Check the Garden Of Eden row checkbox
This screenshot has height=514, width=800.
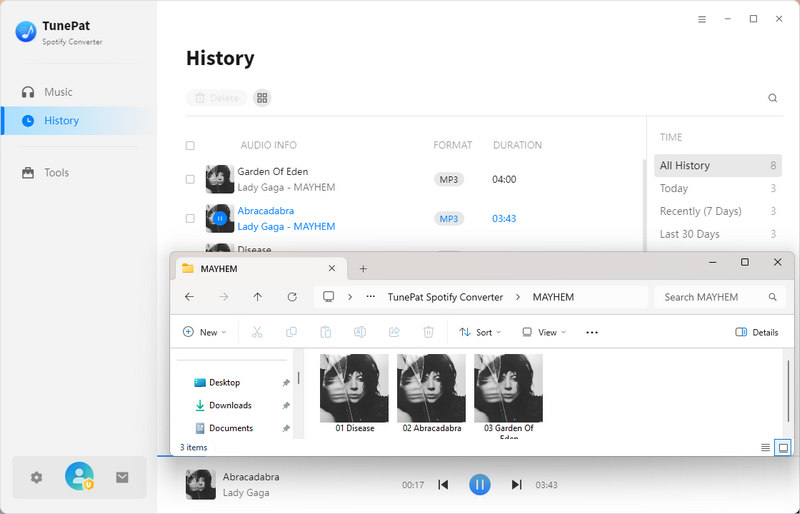(x=190, y=179)
